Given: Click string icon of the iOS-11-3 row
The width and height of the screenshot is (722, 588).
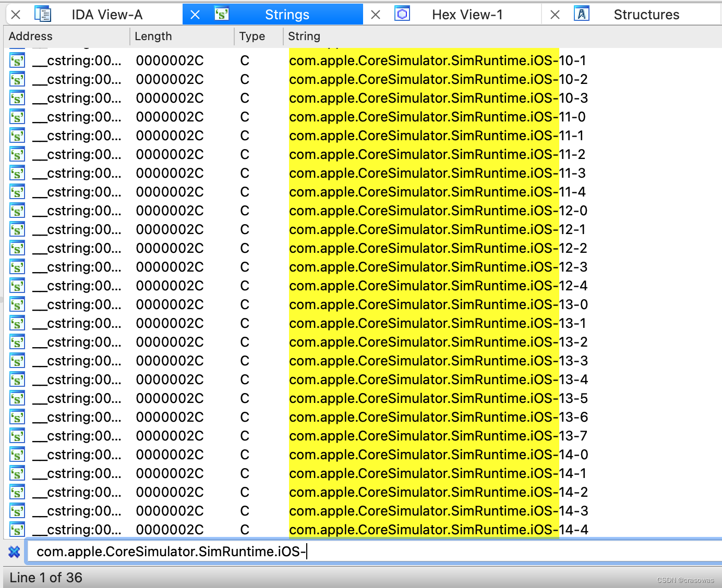Looking at the screenshot, I should pos(17,173).
